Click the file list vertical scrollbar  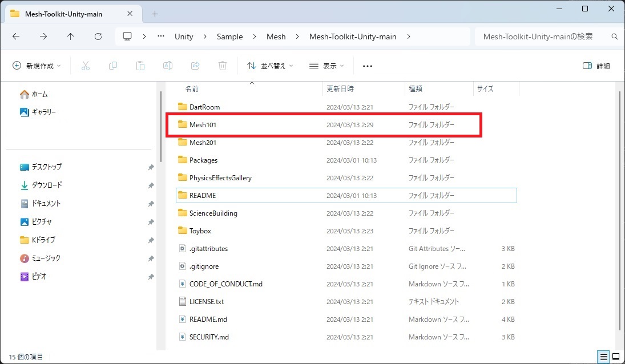point(620,211)
